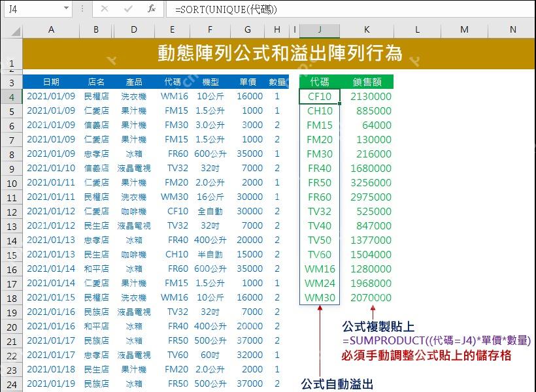Screen dimensions: 536x392
Task: Select cell containing WM30 in column J
Action: coord(320,298)
